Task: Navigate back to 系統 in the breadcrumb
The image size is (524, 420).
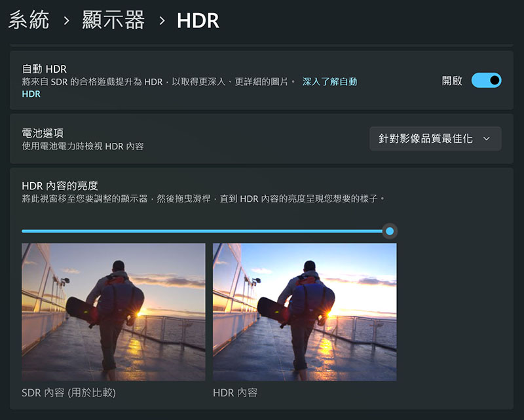Action: point(29,20)
